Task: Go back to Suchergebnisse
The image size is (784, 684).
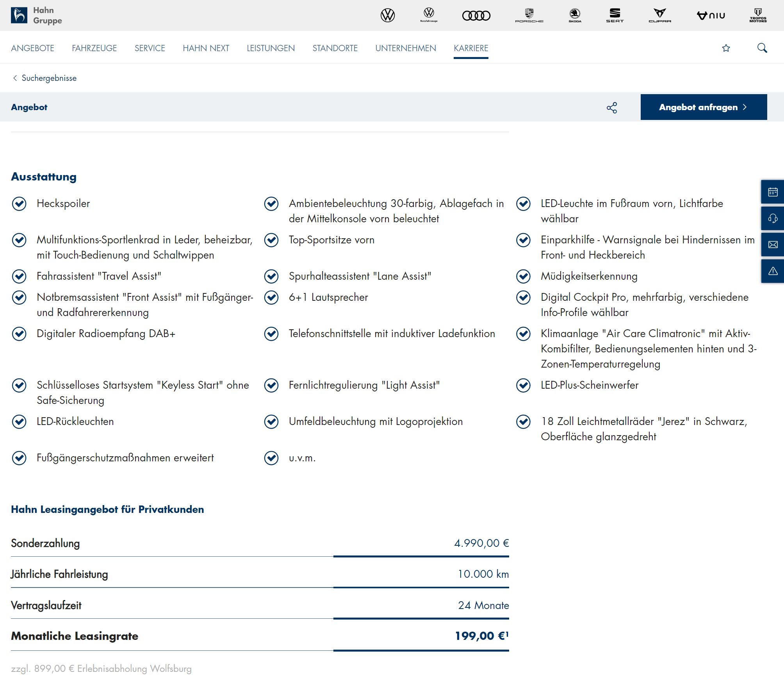Action: click(x=45, y=78)
